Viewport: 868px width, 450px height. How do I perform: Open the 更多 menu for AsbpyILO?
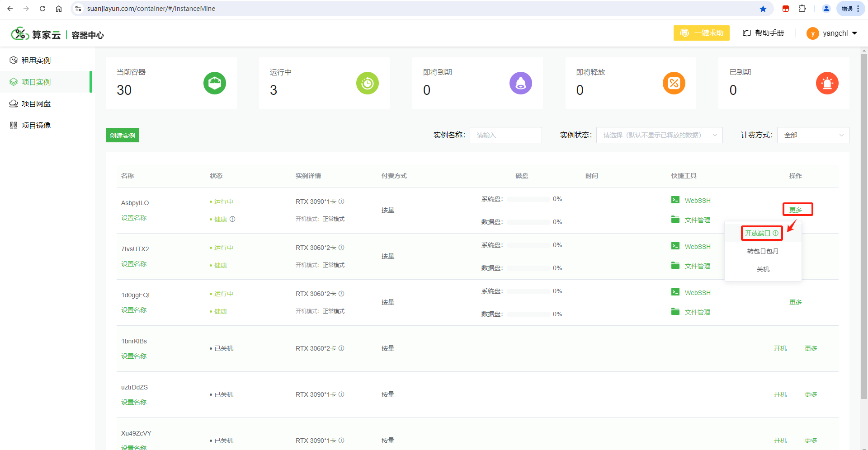pyautogui.click(x=796, y=210)
